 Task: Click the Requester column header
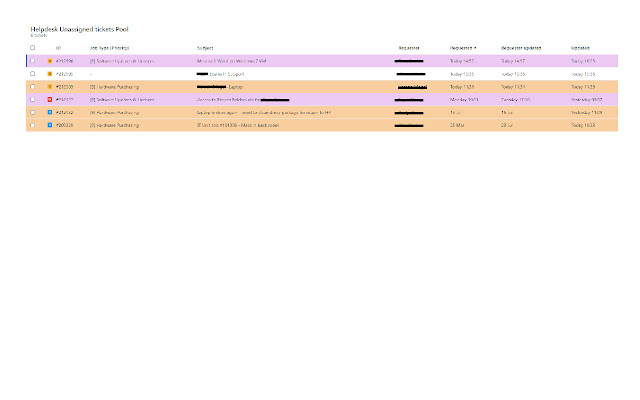click(409, 48)
